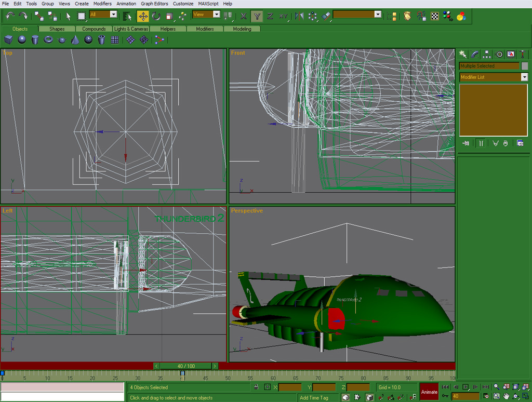Activate the Select and Rotate tool
Screen dimensions: 532x402
click(x=156, y=16)
